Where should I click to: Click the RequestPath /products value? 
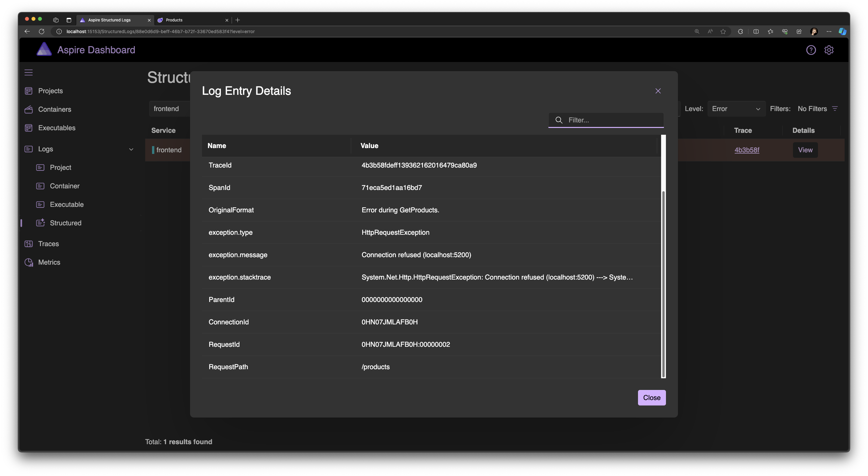point(376,367)
